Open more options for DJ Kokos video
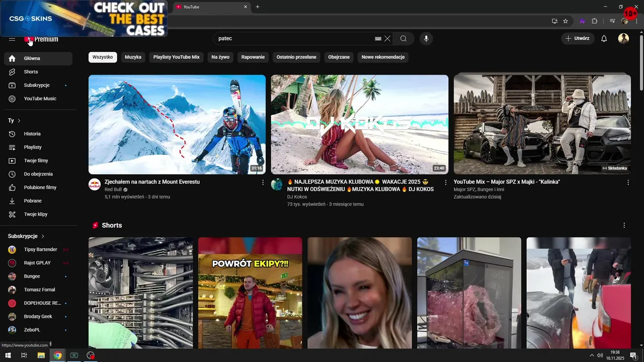This screenshot has width=644, height=362. tap(445, 183)
